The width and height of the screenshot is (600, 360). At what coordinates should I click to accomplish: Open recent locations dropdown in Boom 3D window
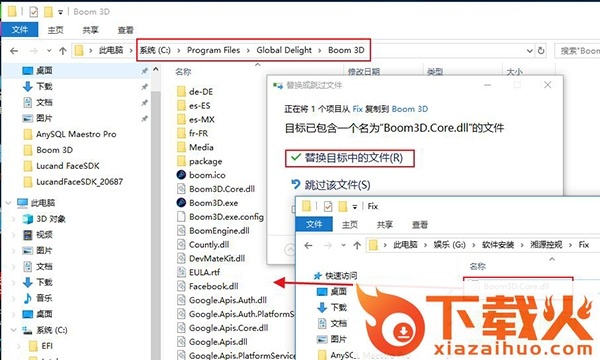49,50
